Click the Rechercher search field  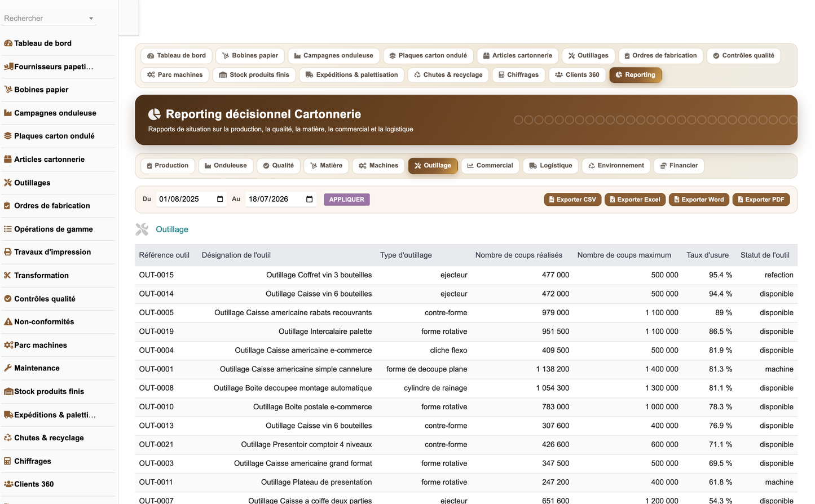(49, 19)
